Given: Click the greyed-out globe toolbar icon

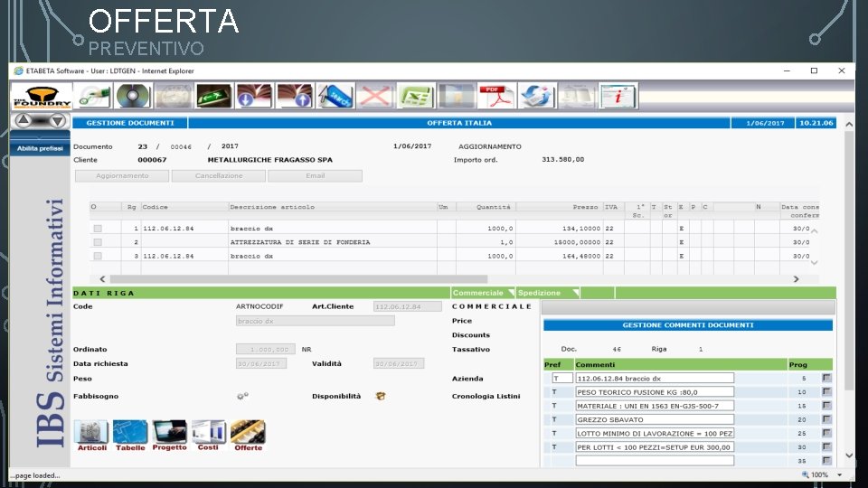Looking at the screenshot, I should [x=174, y=97].
